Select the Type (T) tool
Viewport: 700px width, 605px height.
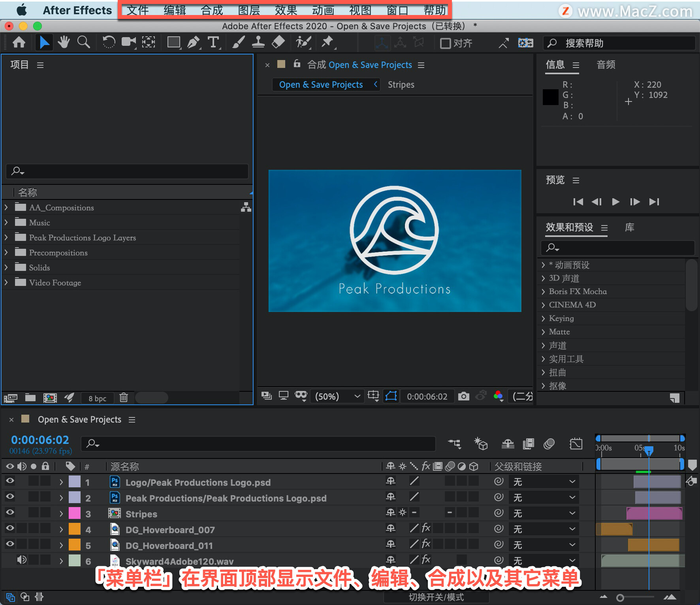213,42
